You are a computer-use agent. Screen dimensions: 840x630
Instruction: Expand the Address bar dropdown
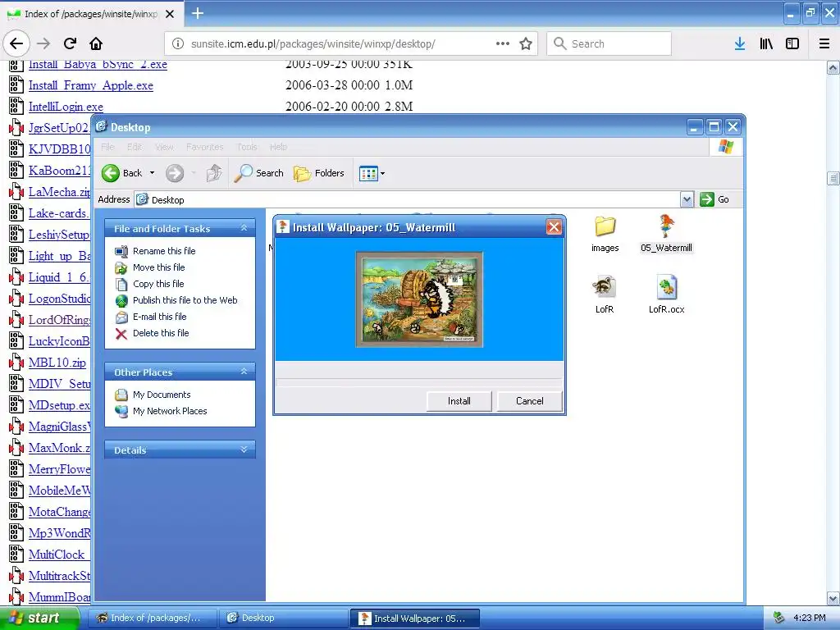pos(687,200)
